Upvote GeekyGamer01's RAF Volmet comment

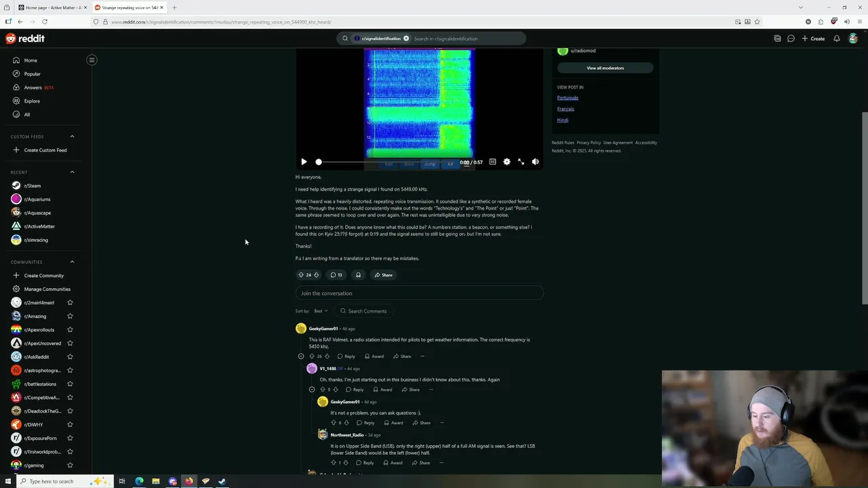click(312, 357)
